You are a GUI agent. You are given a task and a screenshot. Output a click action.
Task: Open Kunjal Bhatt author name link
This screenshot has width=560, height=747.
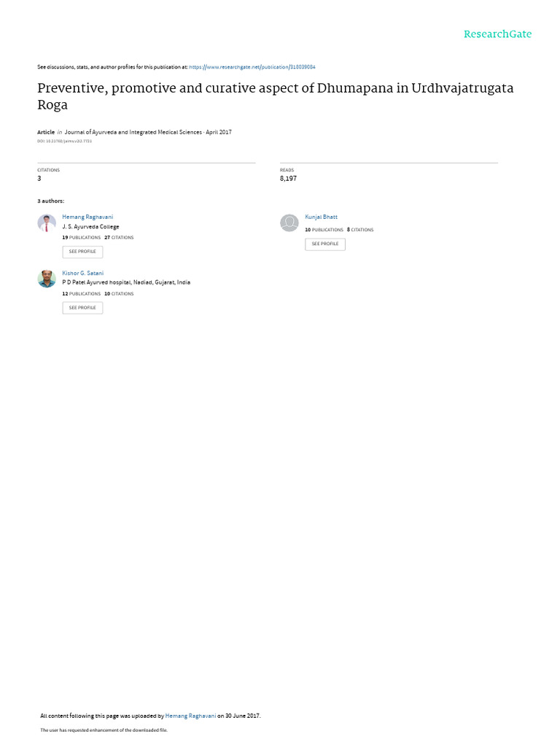[321, 217]
